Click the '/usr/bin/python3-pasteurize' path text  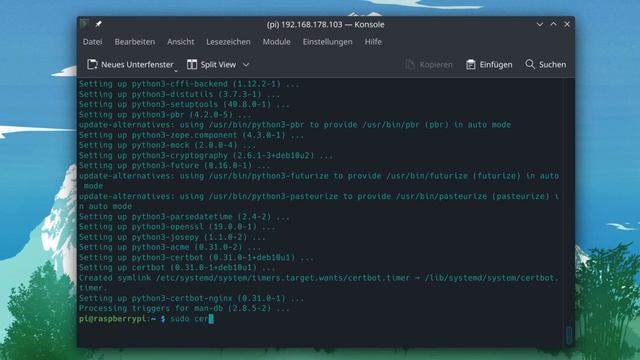(x=273, y=196)
